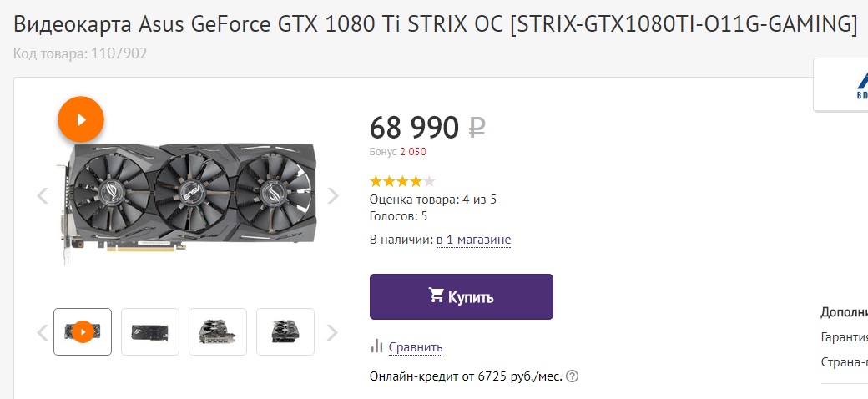Viewport: 868px width, 399px height.
Task: Select the third product thumbnail
Action: (x=218, y=331)
